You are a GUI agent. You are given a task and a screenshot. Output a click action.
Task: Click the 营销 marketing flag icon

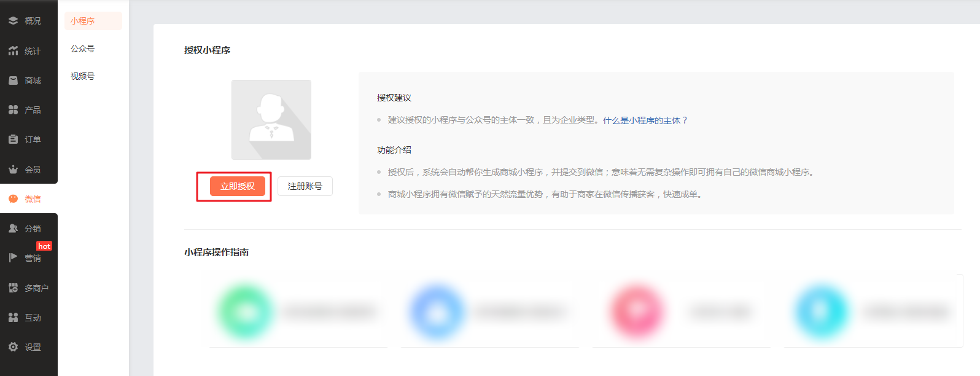tap(13, 258)
